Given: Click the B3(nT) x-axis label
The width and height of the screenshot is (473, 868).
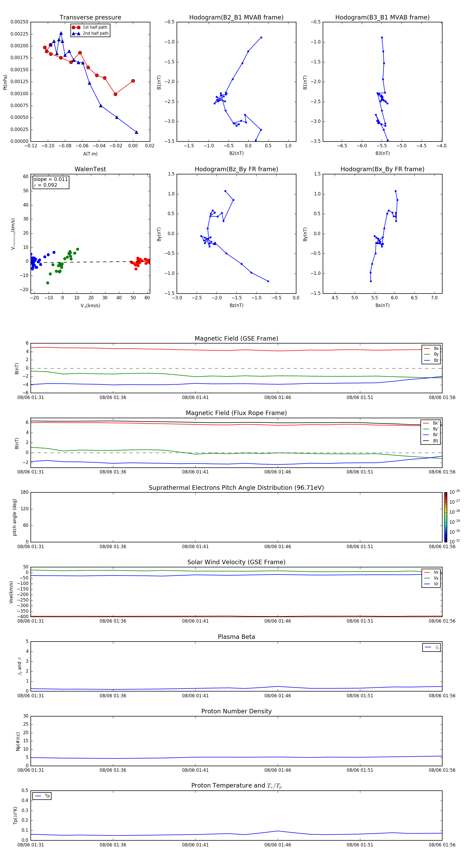Looking at the screenshot, I should tap(382, 153).
